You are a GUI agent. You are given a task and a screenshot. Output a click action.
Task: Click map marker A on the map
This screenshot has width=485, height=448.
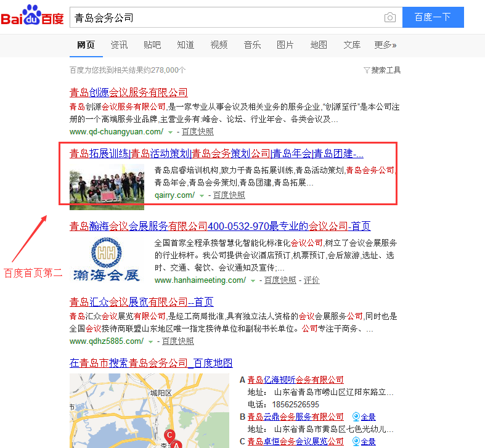click(x=177, y=444)
